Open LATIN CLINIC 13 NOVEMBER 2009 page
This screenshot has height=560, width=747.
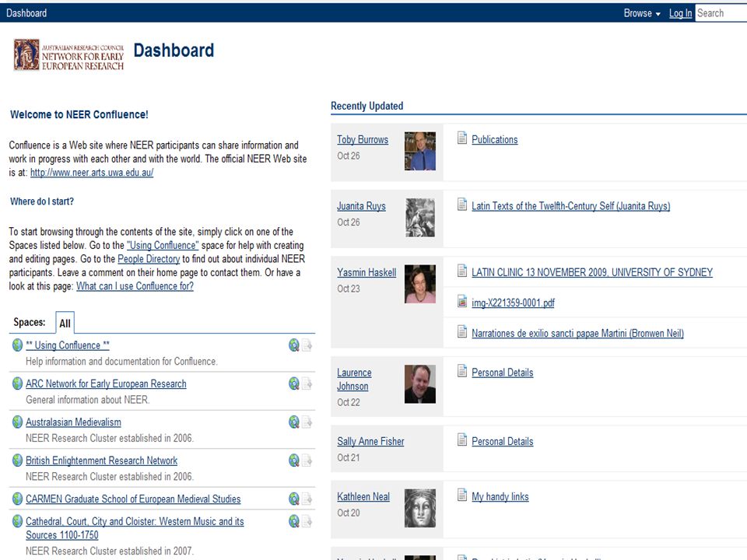(592, 272)
